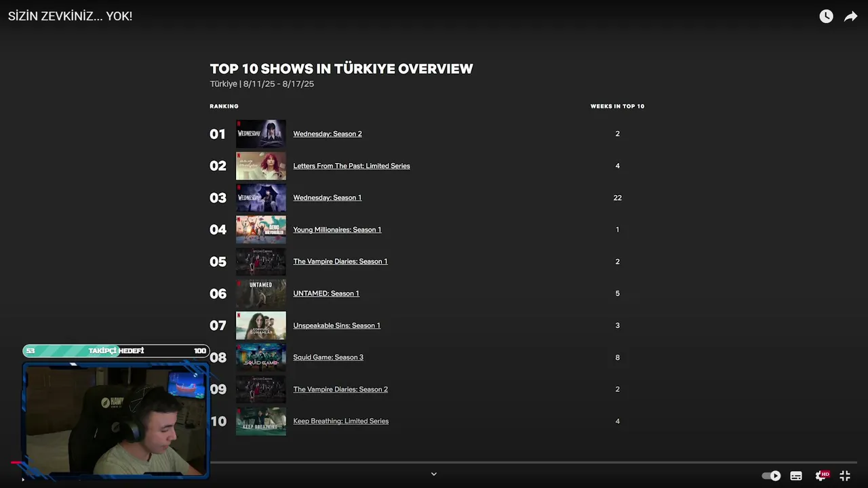The image size is (868, 488).
Task: Click rank number '04'
Action: 218,230
